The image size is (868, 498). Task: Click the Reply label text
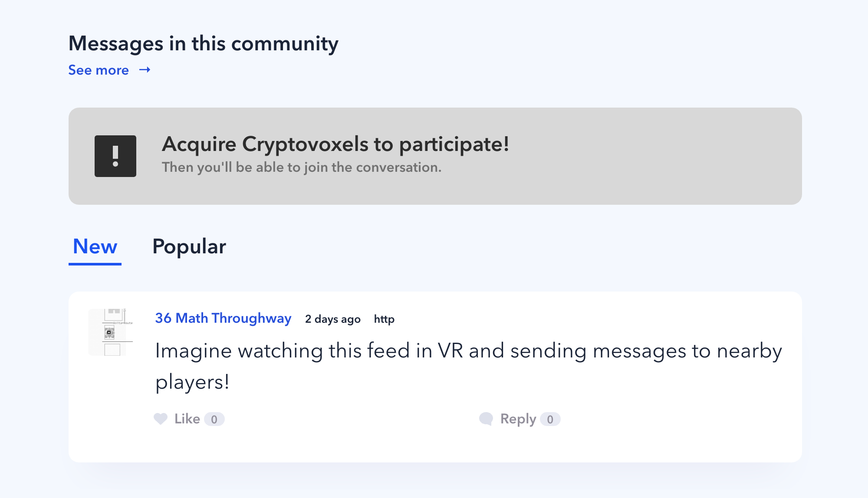(x=518, y=419)
